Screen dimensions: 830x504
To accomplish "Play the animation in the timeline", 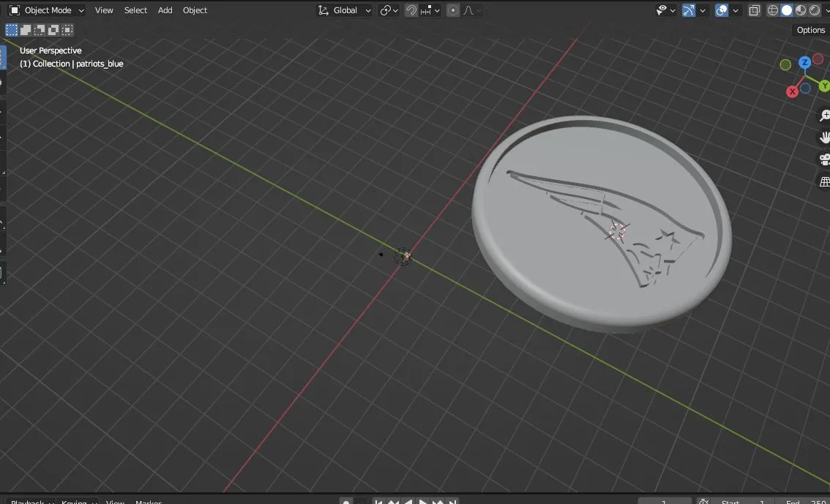I will 423,501.
